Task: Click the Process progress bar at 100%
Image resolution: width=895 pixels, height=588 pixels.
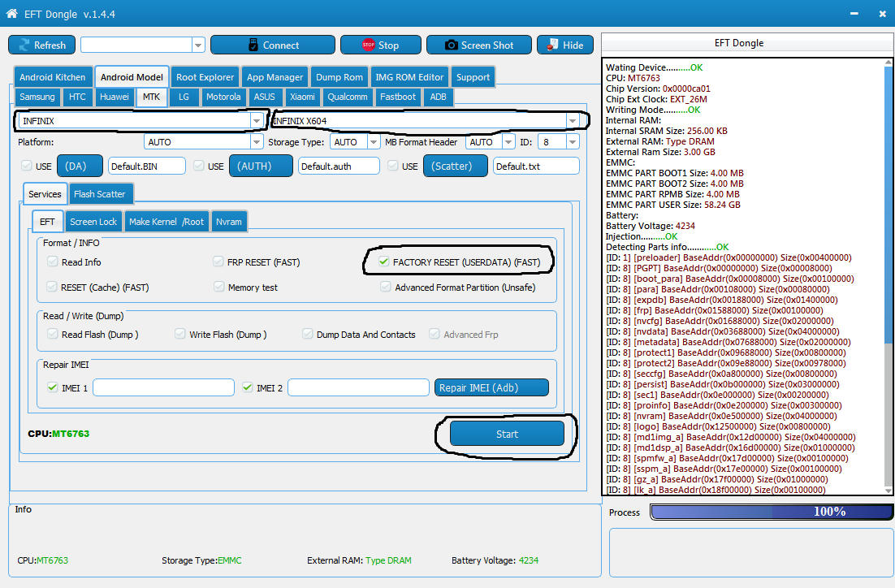Action: (x=772, y=512)
